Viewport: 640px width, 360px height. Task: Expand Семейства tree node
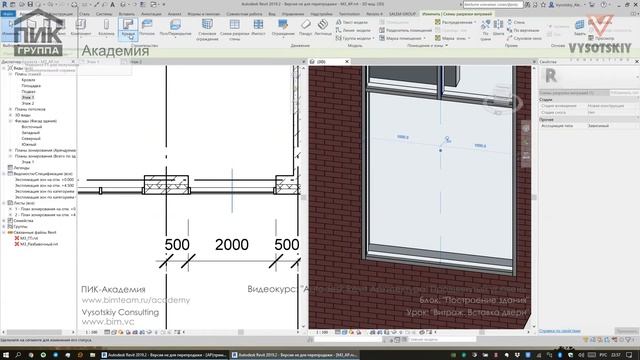(x=4, y=221)
